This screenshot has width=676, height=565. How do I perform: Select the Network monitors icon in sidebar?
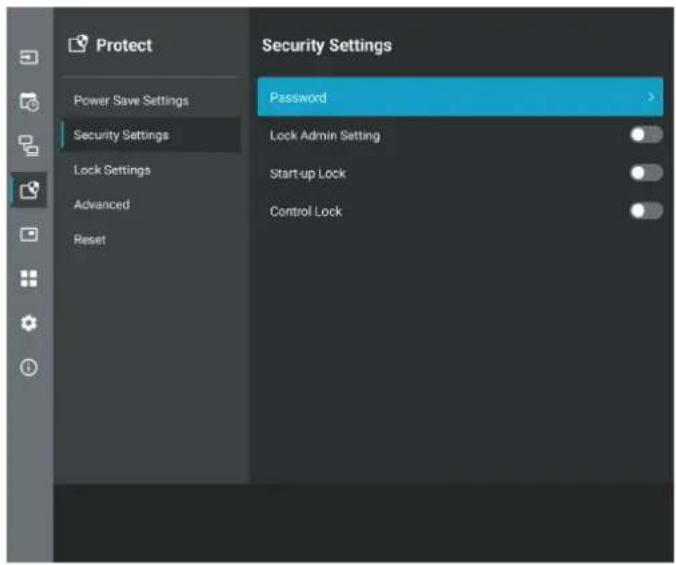click(x=29, y=146)
